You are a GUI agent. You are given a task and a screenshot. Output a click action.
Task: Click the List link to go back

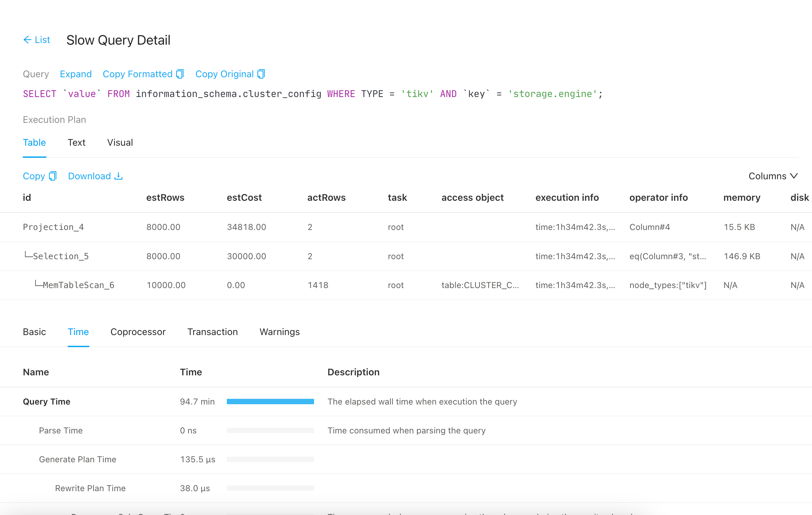(42, 40)
